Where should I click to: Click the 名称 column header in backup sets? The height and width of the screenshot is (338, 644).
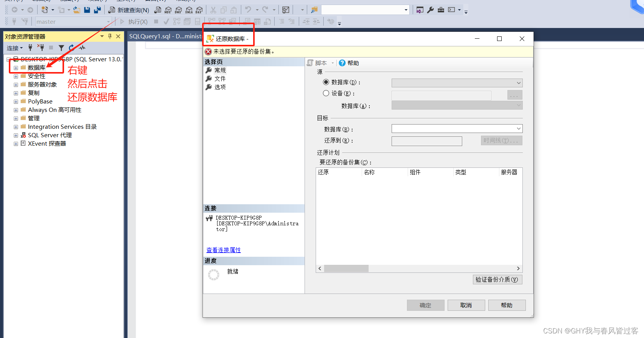coord(385,172)
